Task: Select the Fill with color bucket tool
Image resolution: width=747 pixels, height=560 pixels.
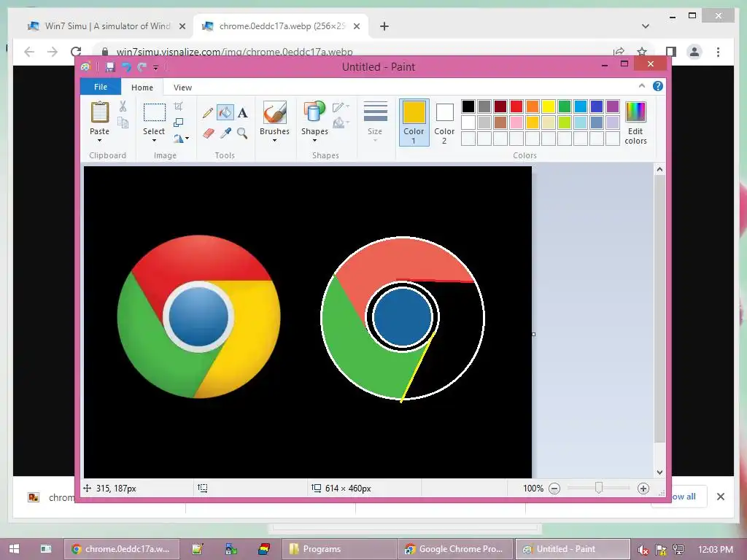Action: 225,113
